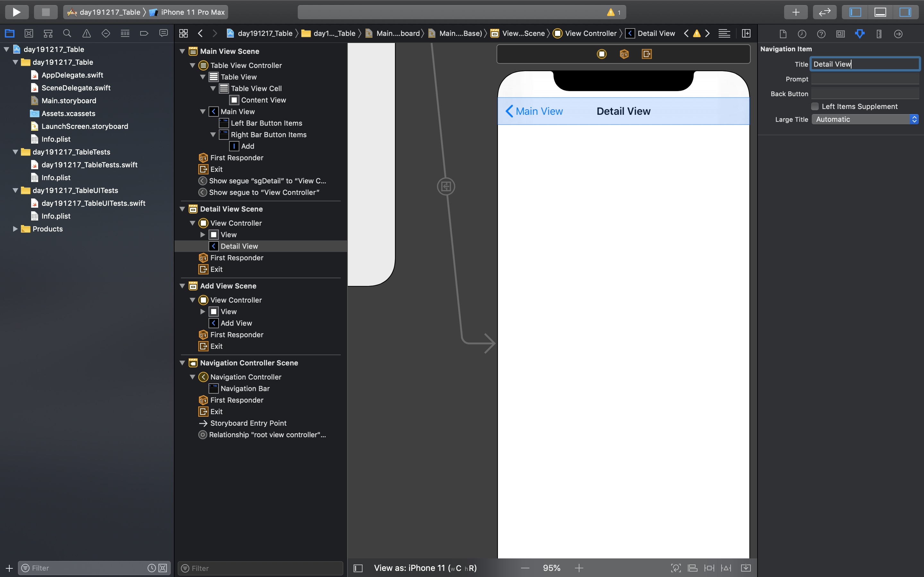The image size is (924, 577).
Task: Expand the Products folder
Action: (x=15, y=229)
